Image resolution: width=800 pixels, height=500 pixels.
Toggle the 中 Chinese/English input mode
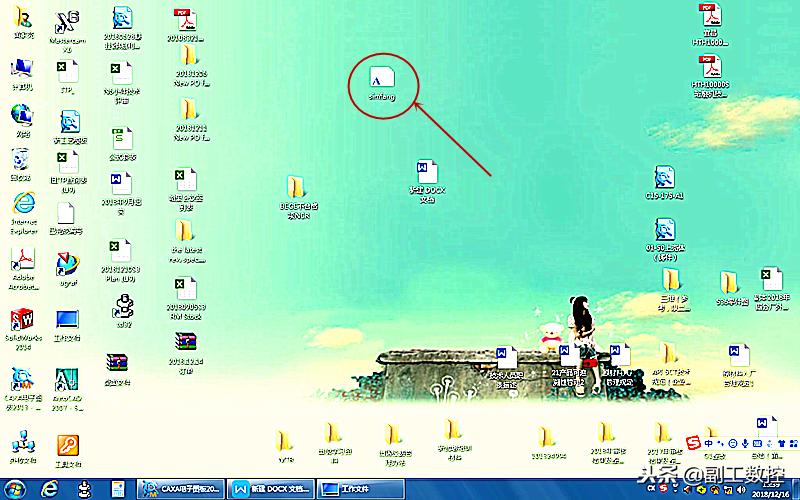point(709,444)
